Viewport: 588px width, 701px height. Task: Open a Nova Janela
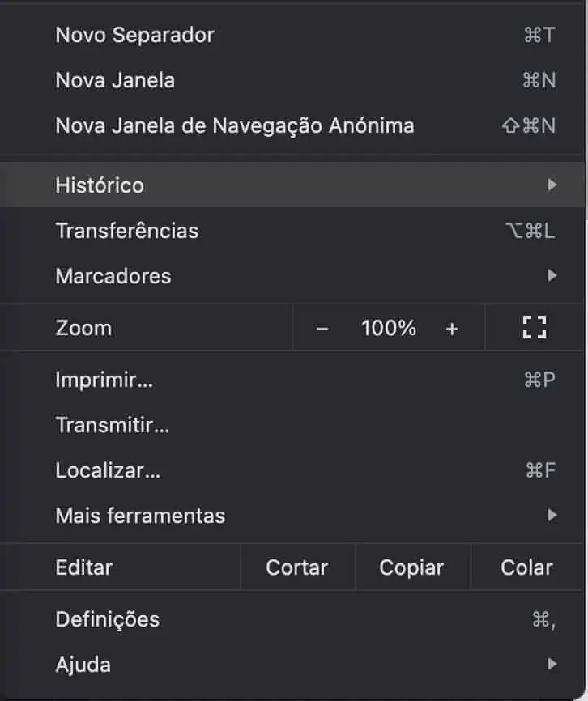pyautogui.click(x=115, y=80)
